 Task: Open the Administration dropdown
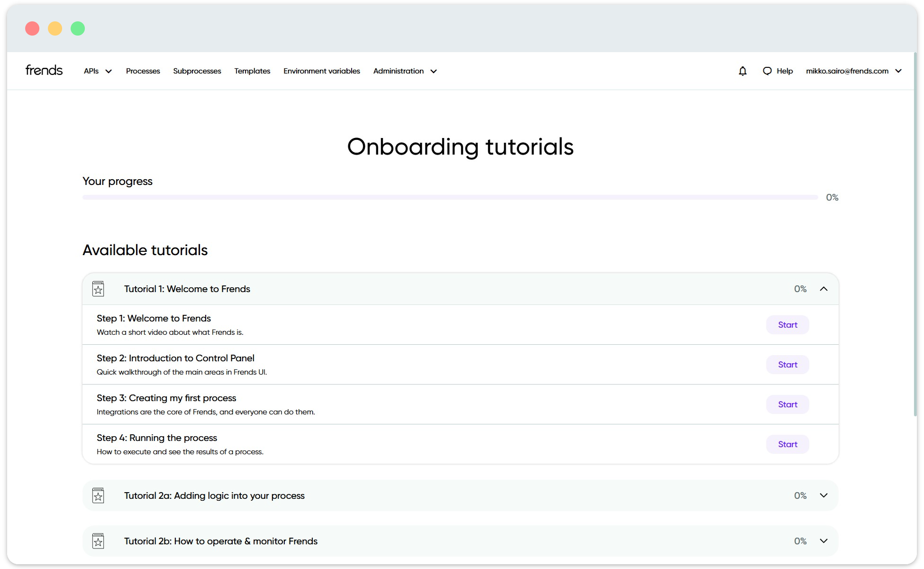404,71
